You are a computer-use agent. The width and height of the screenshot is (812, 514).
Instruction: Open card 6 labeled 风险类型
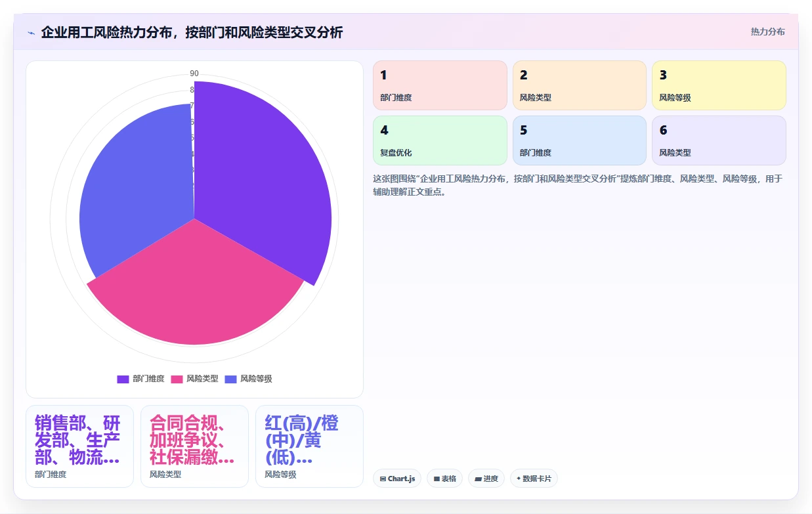[719, 140]
